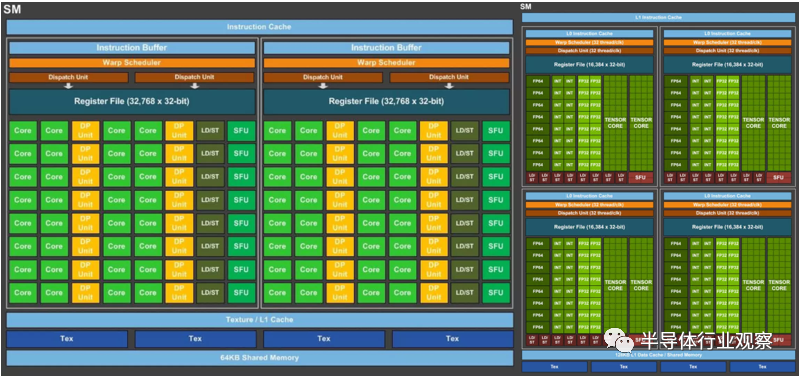This screenshot has width=799, height=376.
Task: Click the 64KB Shared Memory bar
Action: pyautogui.click(x=259, y=358)
